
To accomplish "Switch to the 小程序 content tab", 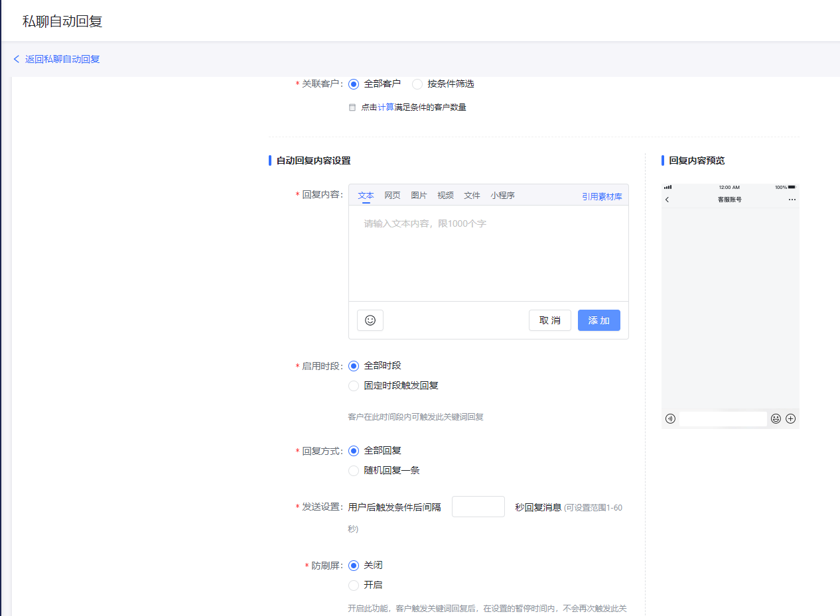I will [x=502, y=196].
